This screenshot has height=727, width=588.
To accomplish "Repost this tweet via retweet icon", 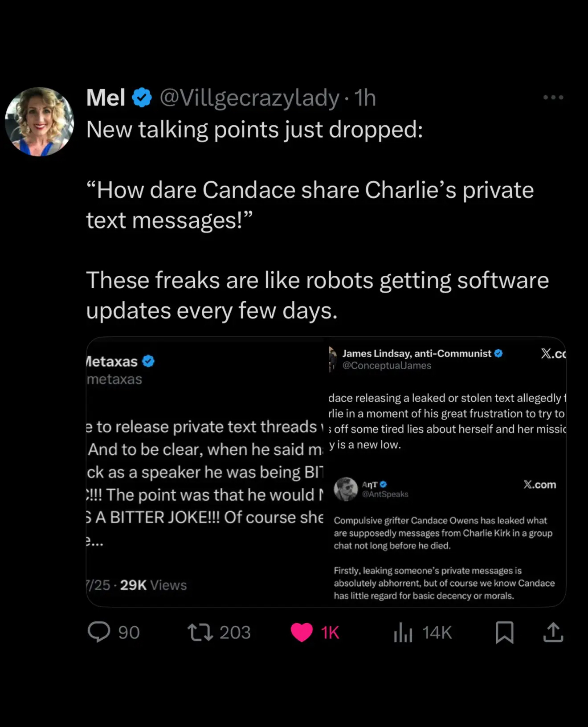I will click(x=200, y=632).
